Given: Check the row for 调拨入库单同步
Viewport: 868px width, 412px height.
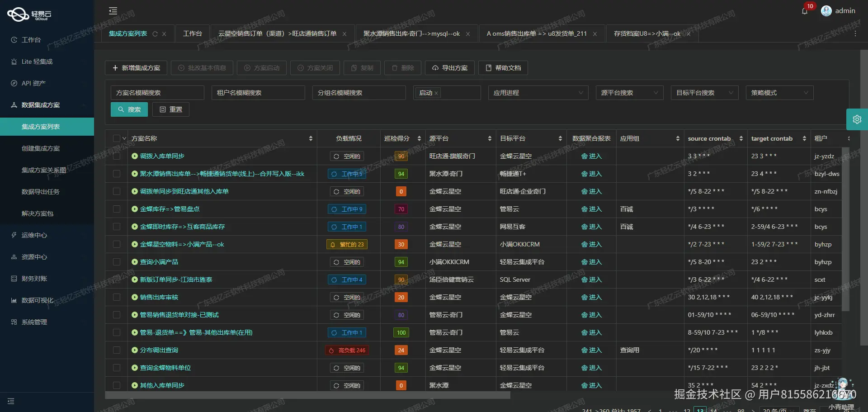Looking at the screenshot, I should click(x=117, y=156).
